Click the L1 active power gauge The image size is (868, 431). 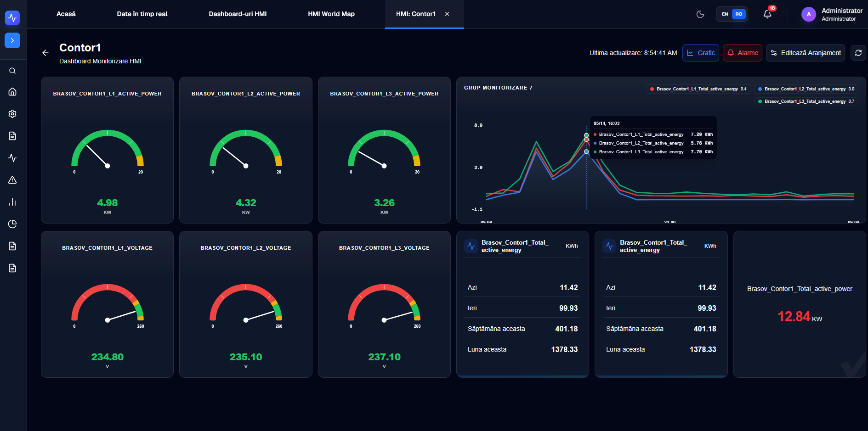[108, 149]
